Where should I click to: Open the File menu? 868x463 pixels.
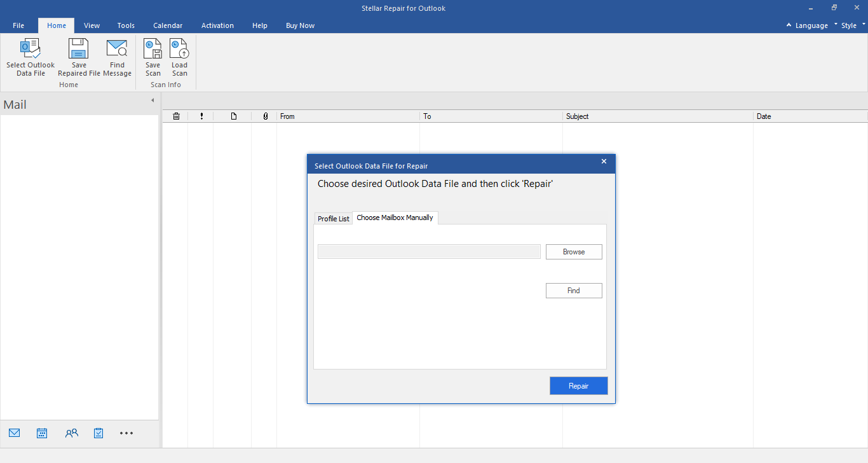(x=18, y=25)
